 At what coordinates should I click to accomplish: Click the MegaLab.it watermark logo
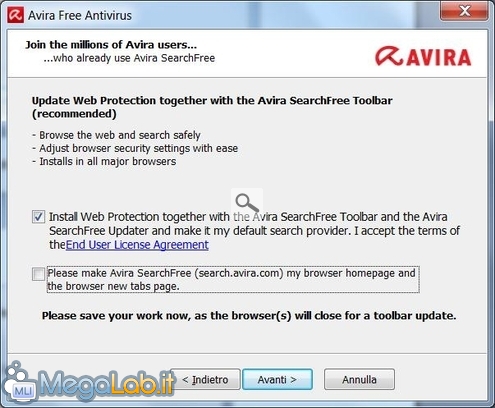(88, 383)
